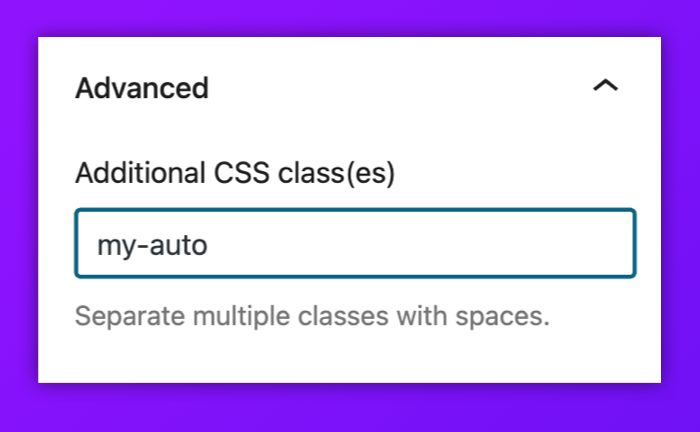
Task: Click the blank white area below the hint text
Action: click(x=350, y=359)
